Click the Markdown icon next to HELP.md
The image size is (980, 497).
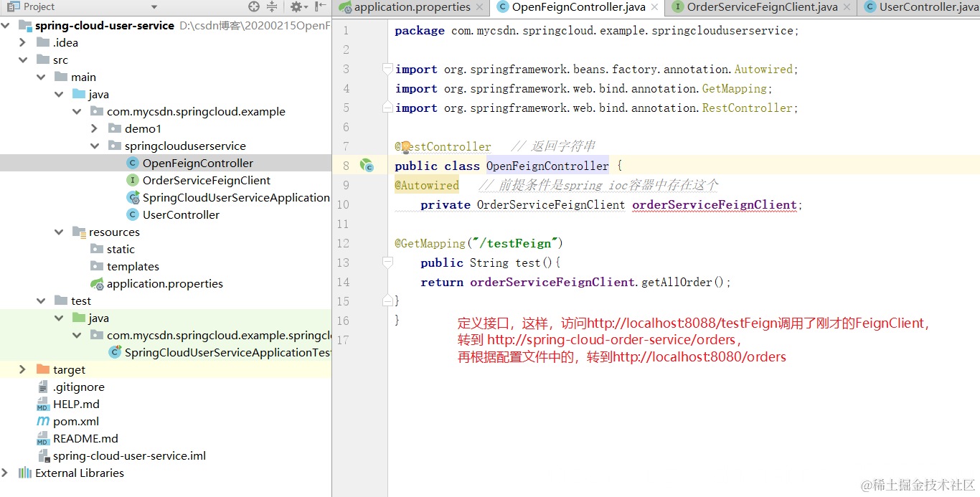(x=43, y=404)
